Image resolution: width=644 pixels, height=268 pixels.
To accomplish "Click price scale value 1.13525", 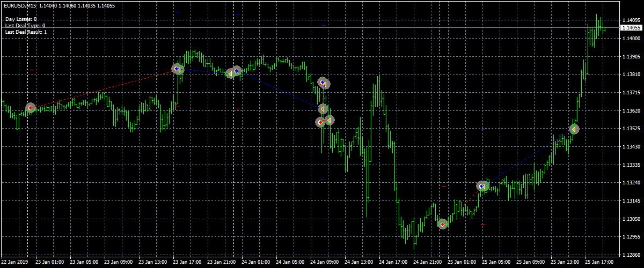I will (632, 129).
